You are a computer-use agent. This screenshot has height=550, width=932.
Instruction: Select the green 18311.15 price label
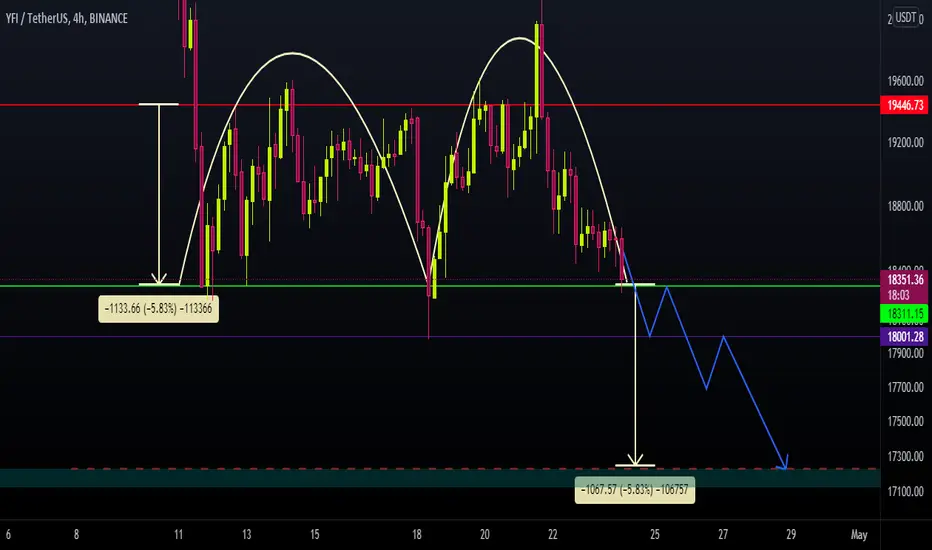[905, 313]
